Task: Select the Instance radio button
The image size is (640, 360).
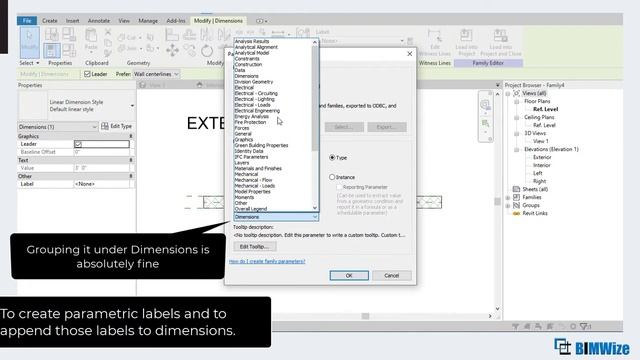Action: 332,177
